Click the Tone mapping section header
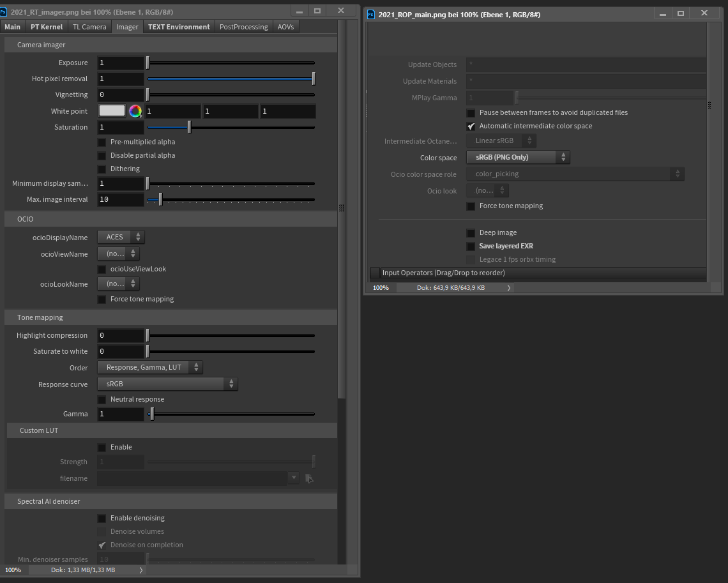The image size is (728, 583). (171, 317)
